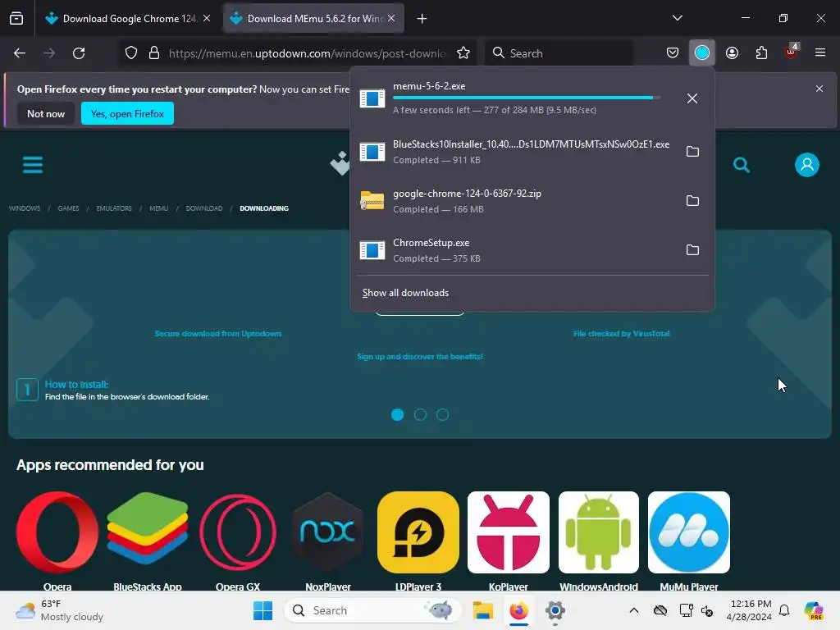
Task: Click Show all downloads
Action: [405, 293]
